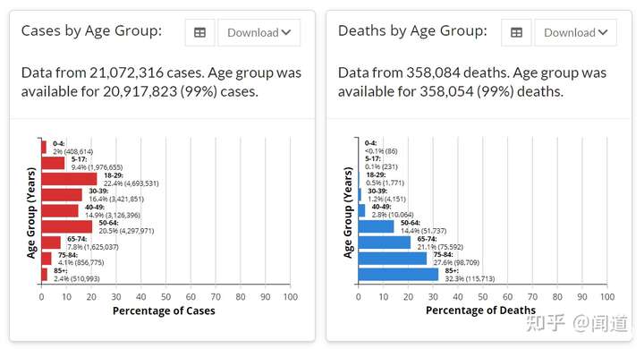
Task: Click the Cases by Age Group heading
Action: 91,31
